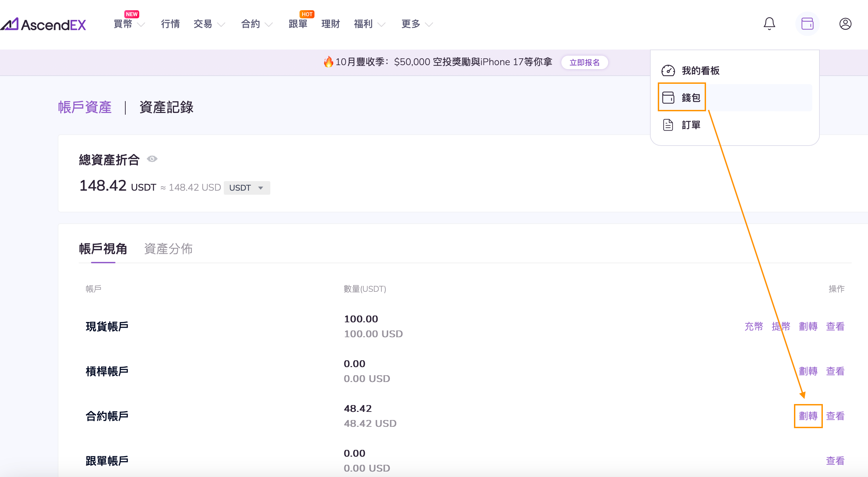This screenshot has width=868, height=477.
Task: Click the wallet icon in header
Action: pyautogui.click(x=807, y=24)
